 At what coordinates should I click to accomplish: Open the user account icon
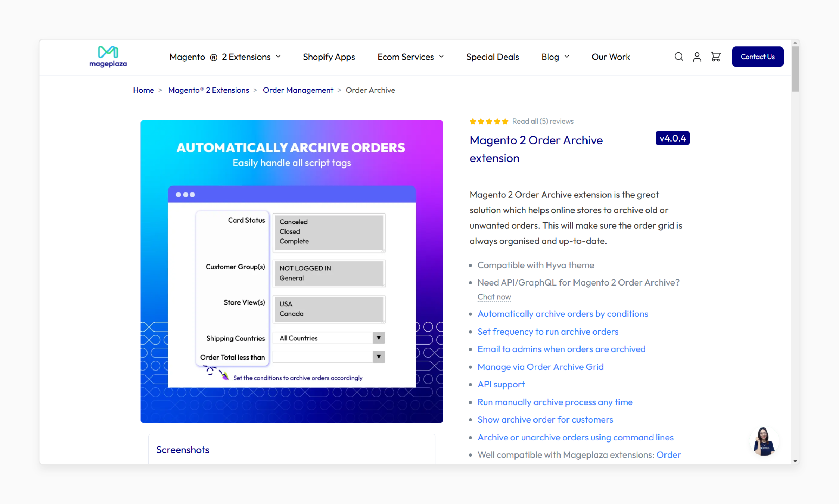[x=697, y=57]
